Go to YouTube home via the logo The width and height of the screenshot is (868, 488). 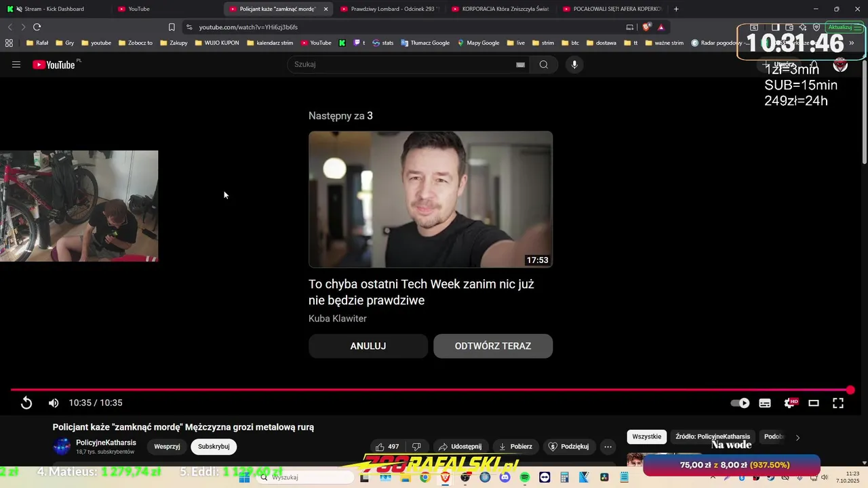[x=54, y=64]
